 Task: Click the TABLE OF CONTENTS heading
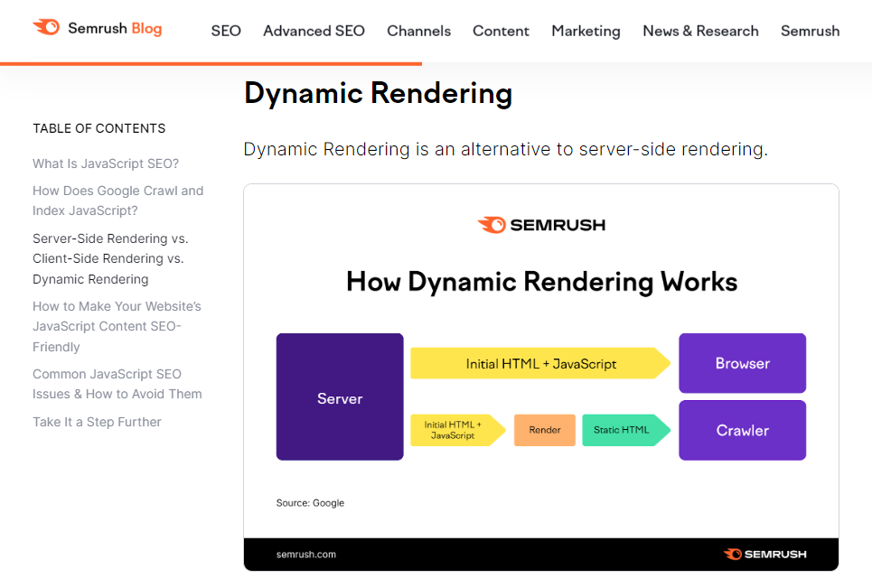click(x=99, y=128)
